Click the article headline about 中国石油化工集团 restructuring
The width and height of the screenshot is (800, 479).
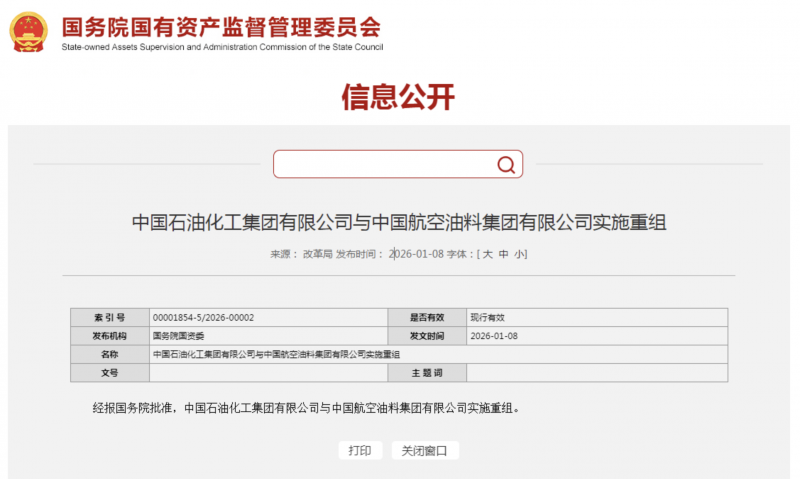(x=399, y=222)
